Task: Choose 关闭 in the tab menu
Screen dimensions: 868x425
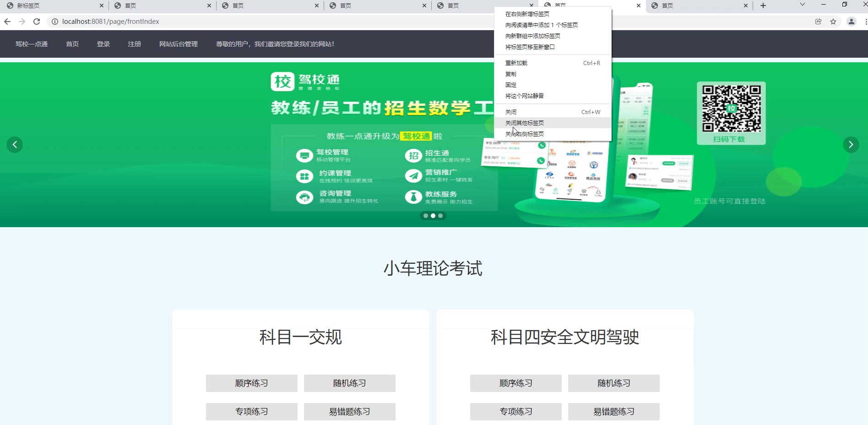Action: click(x=553, y=112)
